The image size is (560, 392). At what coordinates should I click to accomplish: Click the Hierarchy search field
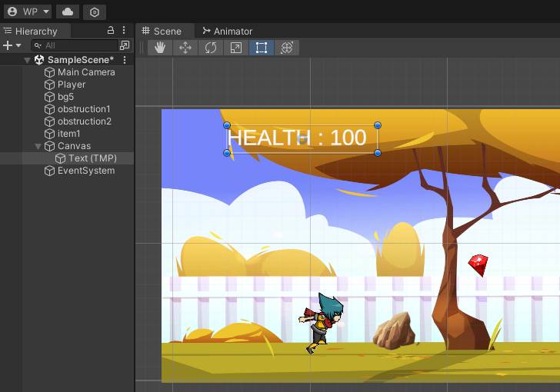77,45
